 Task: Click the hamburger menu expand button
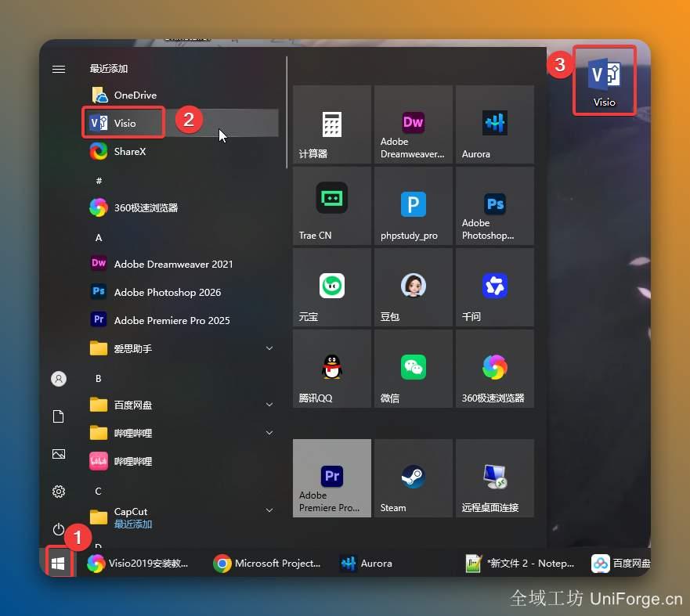[59, 69]
